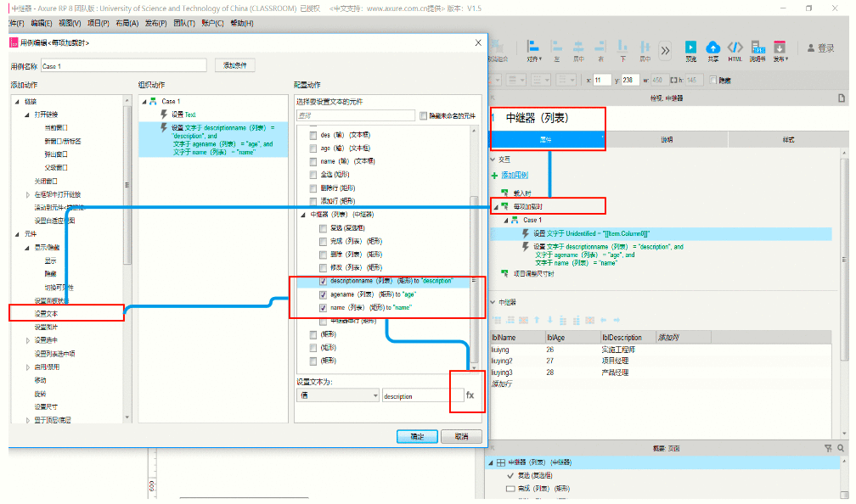
Task: Click the inspector page notes icon
Action: pos(842,98)
